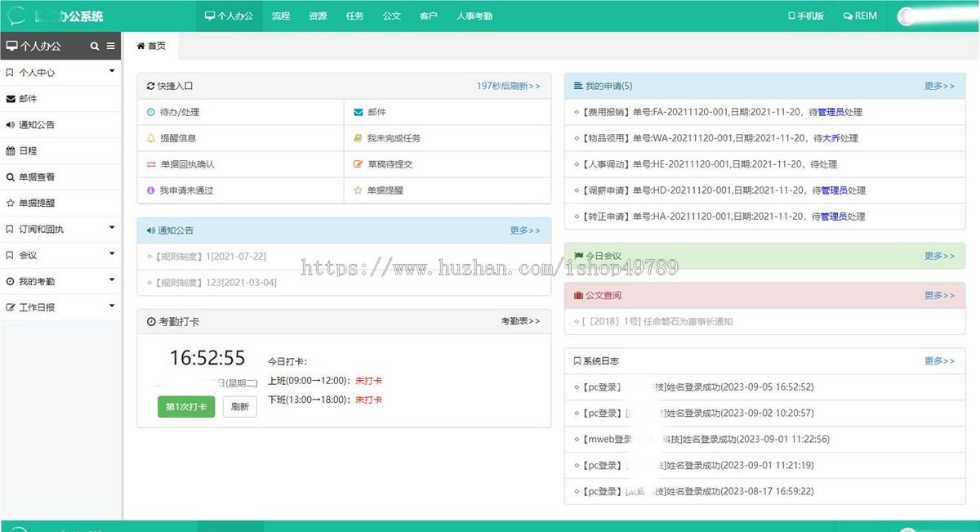Screen dimensions: 980x532
Task: Open the 草稿待提交 shortcut
Action: click(x=448, y=164)
